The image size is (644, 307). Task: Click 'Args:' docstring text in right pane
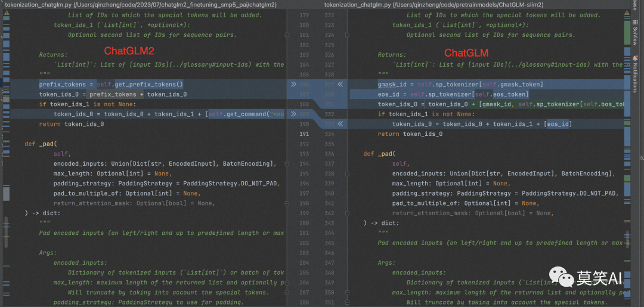click(x=386, y=262)
